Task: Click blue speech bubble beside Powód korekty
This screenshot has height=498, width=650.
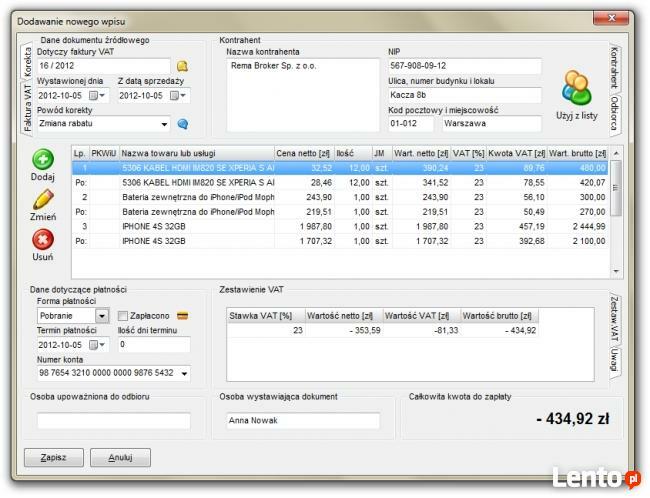Action: pos(182,124)
